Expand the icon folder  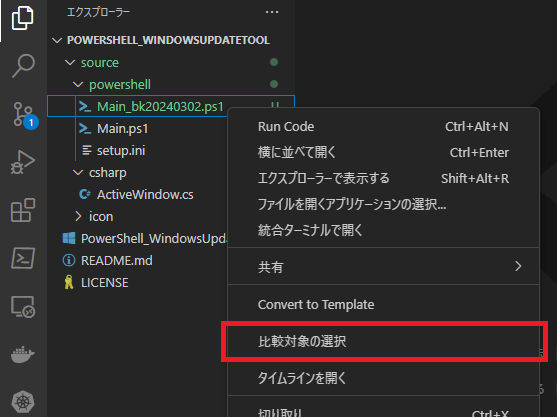[x=78, y=216]
